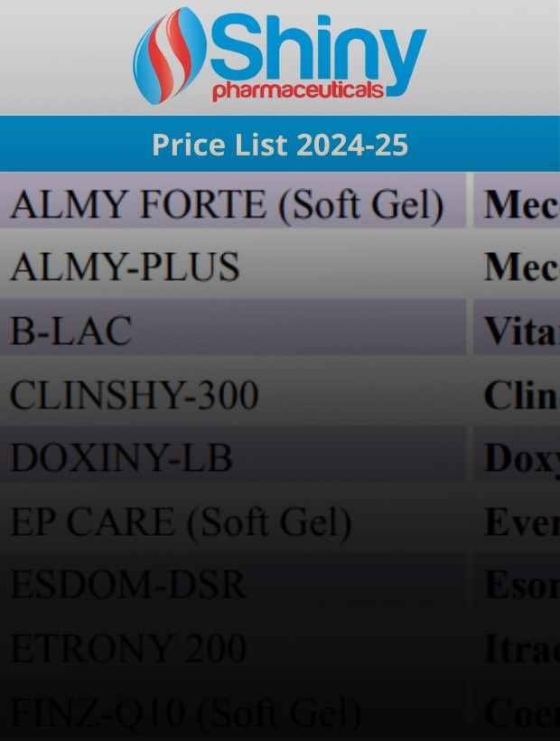Select EP CARE (Soft Gel) entry
Image resolution: width=560 pixels, height=741 pixels.
point(233,521)
